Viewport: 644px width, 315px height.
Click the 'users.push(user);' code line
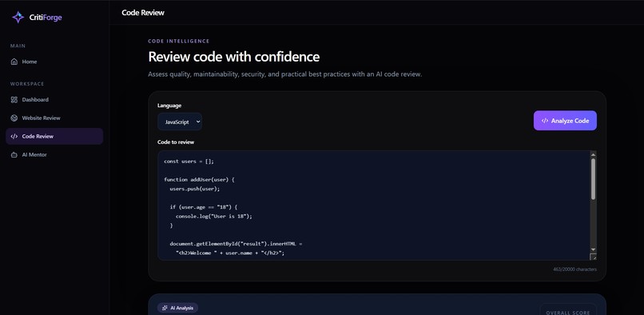pyautogui.click(x=195, y=189)
